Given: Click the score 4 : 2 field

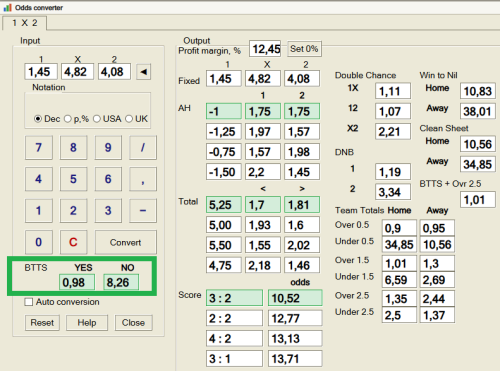Looking at the screenshot, I should point(234,339).
